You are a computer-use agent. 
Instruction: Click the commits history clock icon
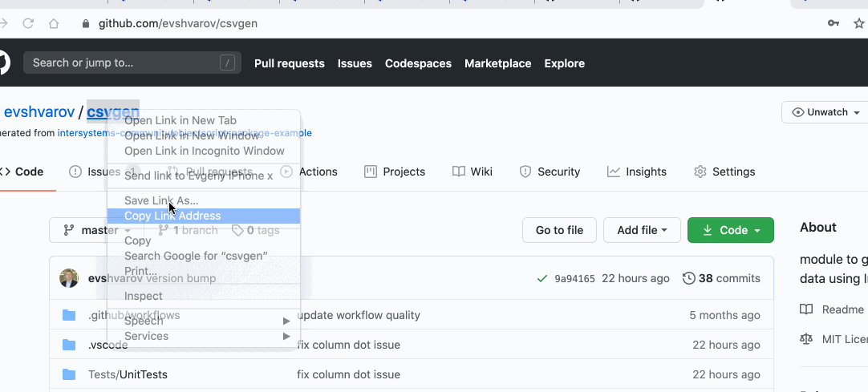[x=688, y=278]
